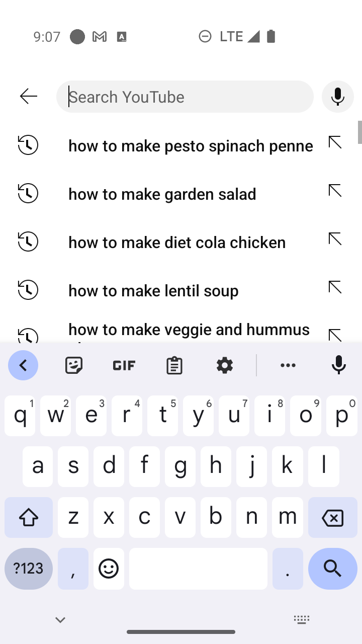Open the keyboard clipboard
Image resolution: width=362 pixels, height=644 pixels.
pos(174,365)
